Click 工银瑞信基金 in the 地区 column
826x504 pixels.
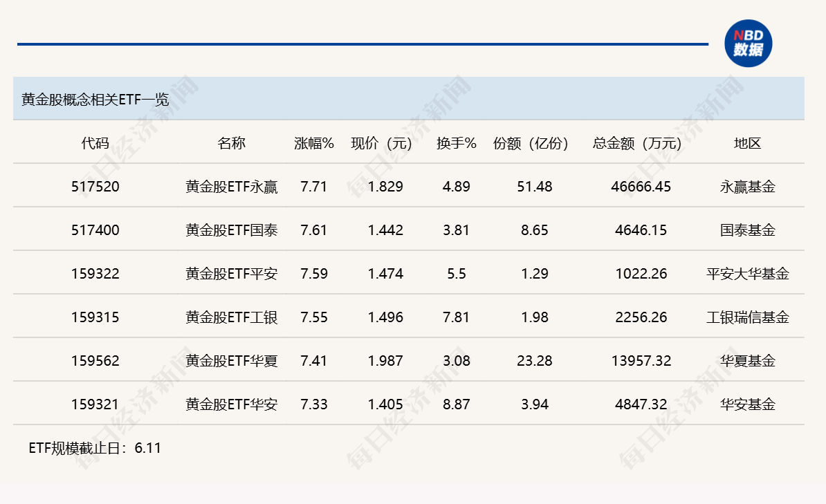[748, 317]
